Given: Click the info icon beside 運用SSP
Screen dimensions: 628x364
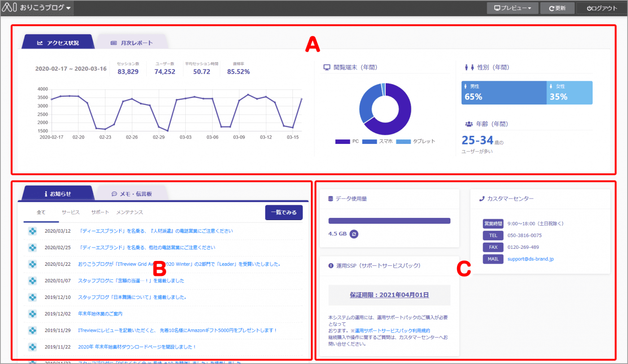Looking at the screenshot, I should 331,265.
